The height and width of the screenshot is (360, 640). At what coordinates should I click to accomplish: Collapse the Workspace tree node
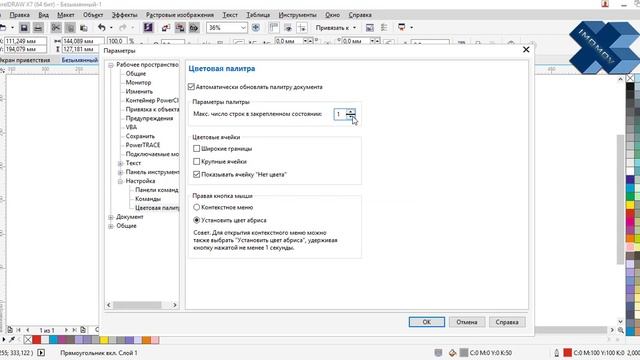pos(111,65)
